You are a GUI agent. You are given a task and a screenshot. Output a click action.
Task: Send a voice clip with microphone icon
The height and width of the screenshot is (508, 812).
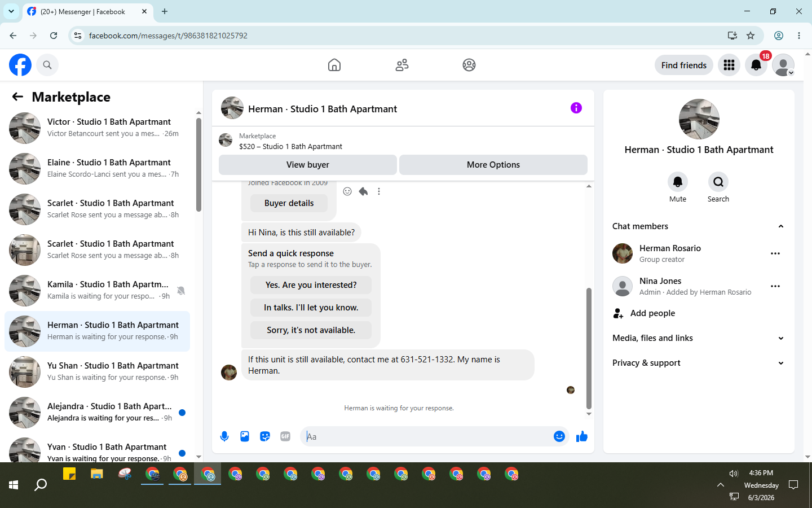(224, 436)
